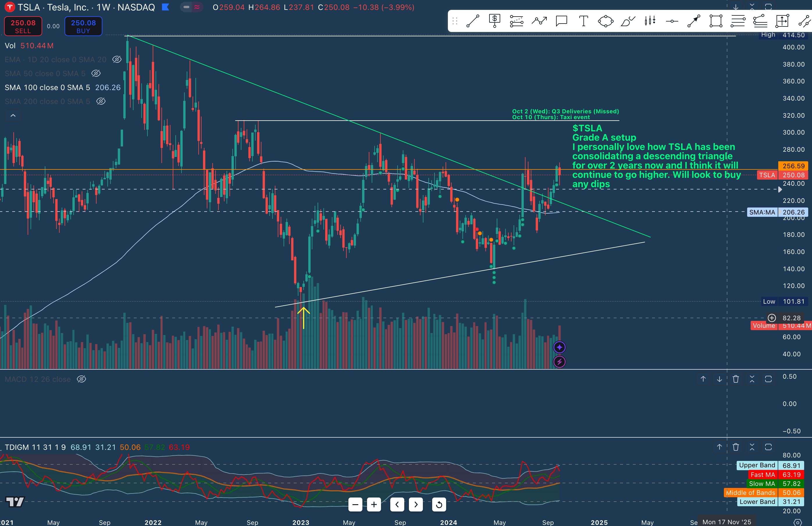This screenshot has width=812, height=526.
Task: Show the hidden SMA 50 indicator
Action: (x=96, y=73)
